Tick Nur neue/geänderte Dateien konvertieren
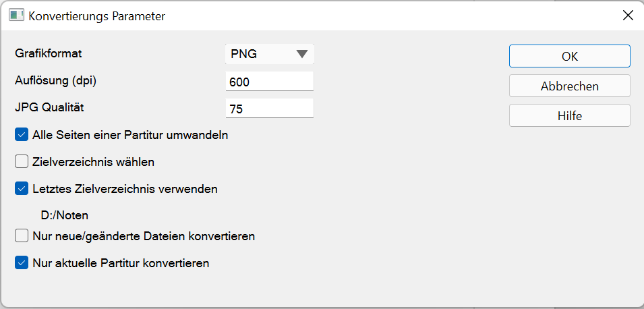The image size is (644, 309). tap(22, 236)
